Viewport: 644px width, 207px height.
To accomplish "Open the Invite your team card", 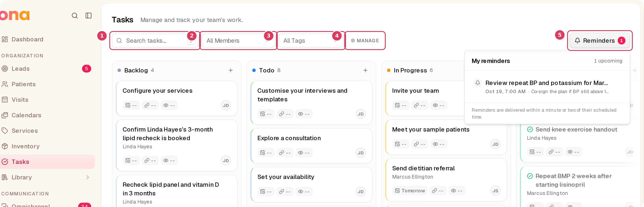I will click(425, 98).
